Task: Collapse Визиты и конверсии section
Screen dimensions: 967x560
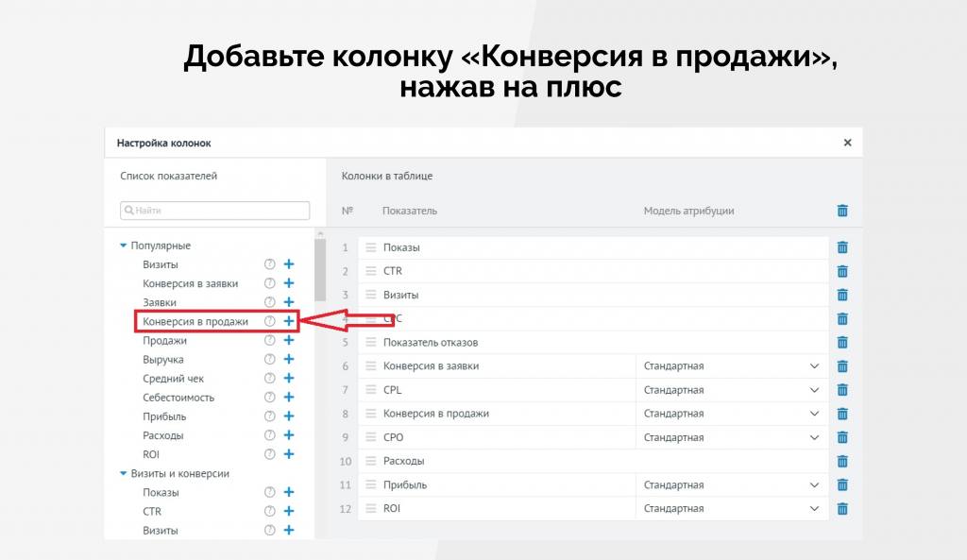Action: [123, 474]
